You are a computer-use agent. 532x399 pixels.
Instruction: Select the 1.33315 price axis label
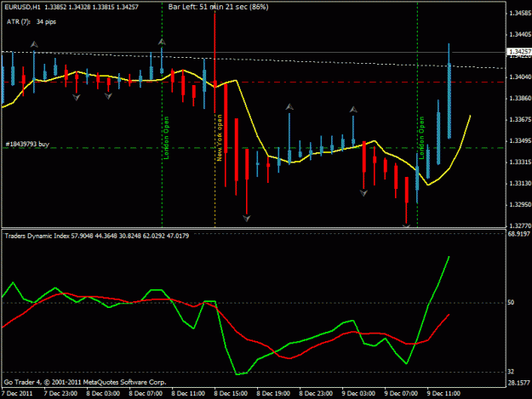tap(520, 162)
